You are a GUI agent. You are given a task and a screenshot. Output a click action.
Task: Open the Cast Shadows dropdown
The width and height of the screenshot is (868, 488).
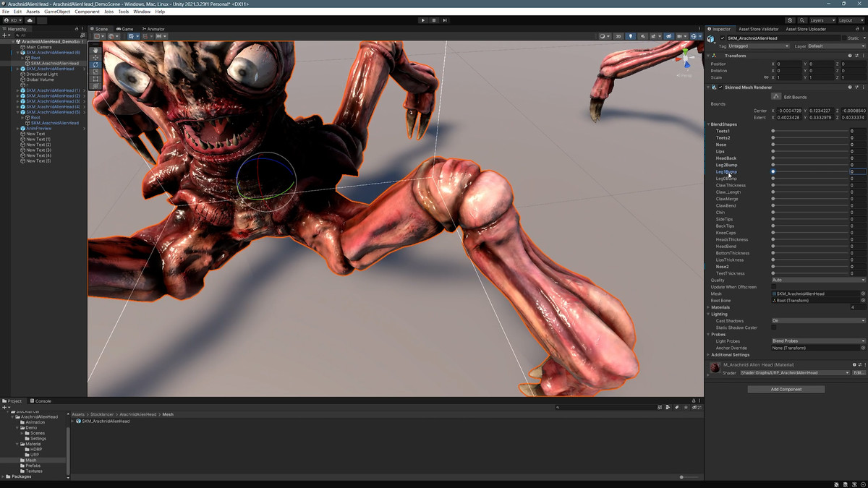point(817,321)
